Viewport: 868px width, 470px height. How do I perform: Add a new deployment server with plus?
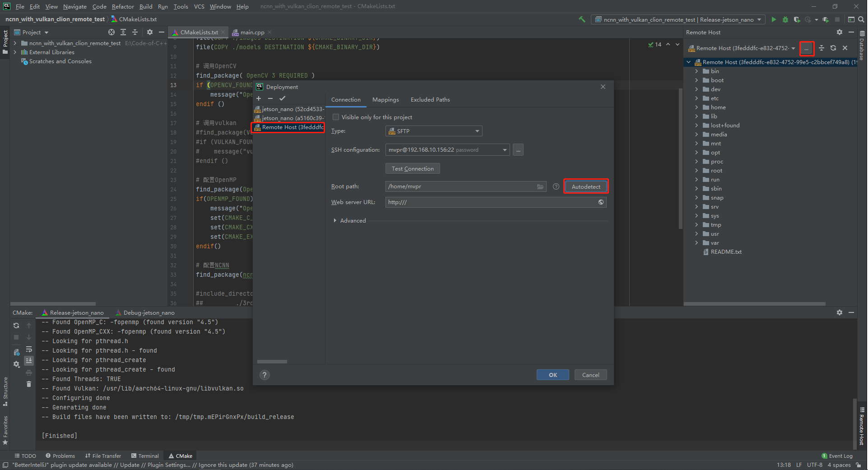259,98
